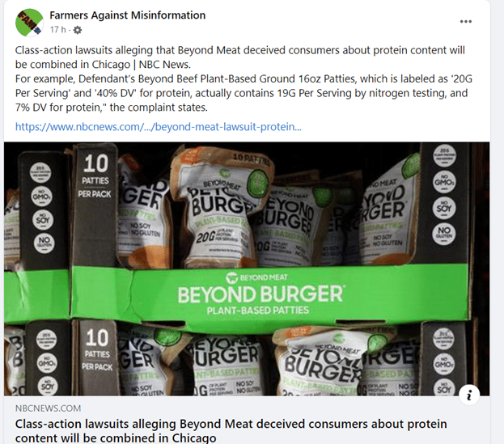The height and width of the screenshot is (444, 504).
Task: Click the 17 h post timestamp
Action: coord(58,30)
